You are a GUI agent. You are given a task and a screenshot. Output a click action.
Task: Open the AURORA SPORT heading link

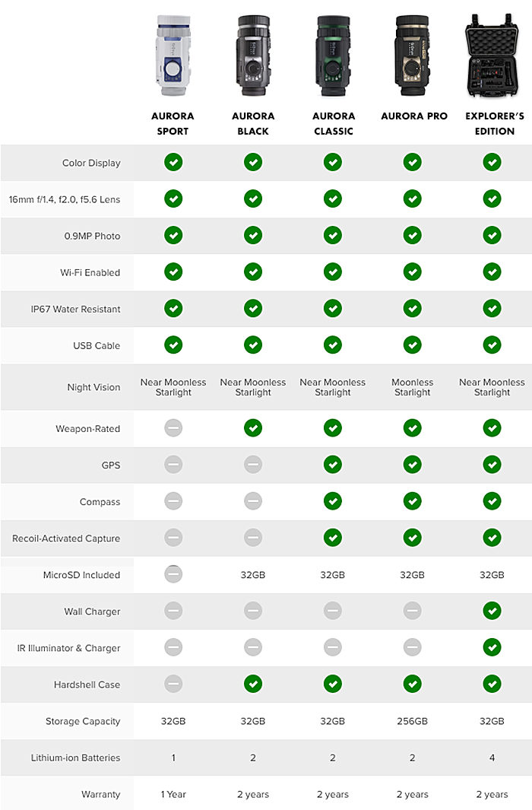(173, 123)
